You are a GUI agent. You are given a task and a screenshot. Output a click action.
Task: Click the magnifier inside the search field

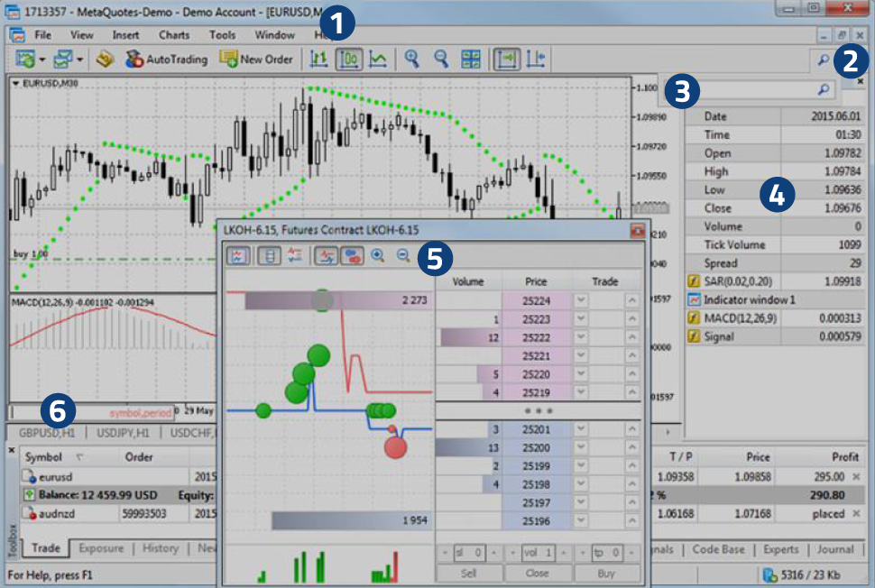click(824, 89)
